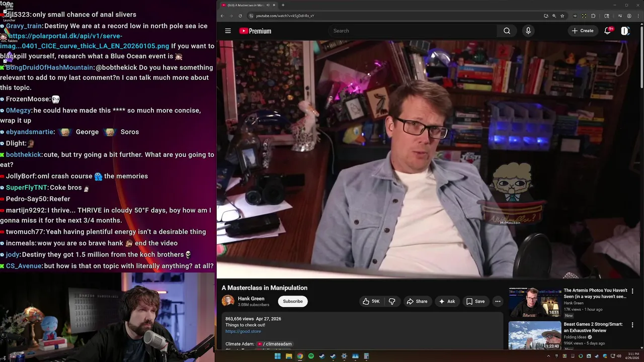The image size is (644, 362).
Task: Open File Explorer from the taskbar
Action: pyautogui.click(x=289, y=356)
